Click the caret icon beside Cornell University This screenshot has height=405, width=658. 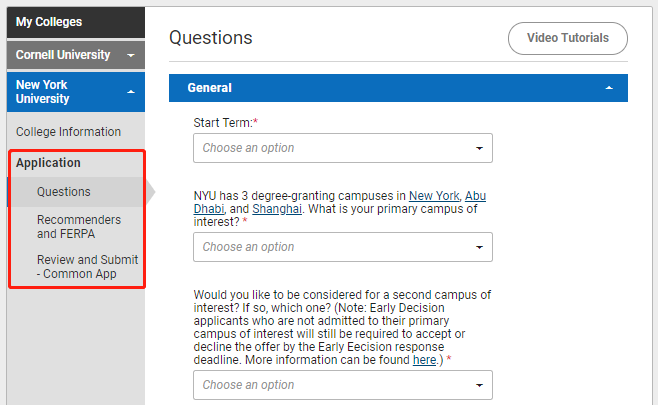(x=131, y=55)
